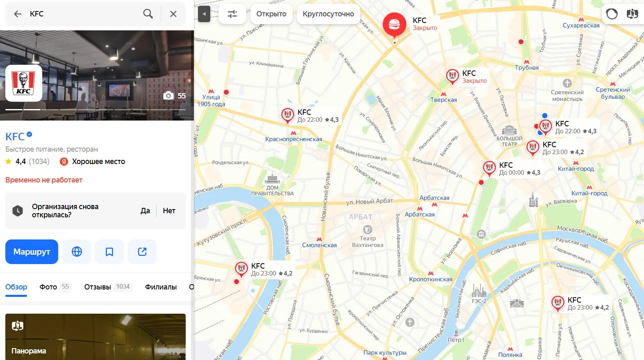Click the KFC organization title
The image size is (644, 360).
(15, 137)
